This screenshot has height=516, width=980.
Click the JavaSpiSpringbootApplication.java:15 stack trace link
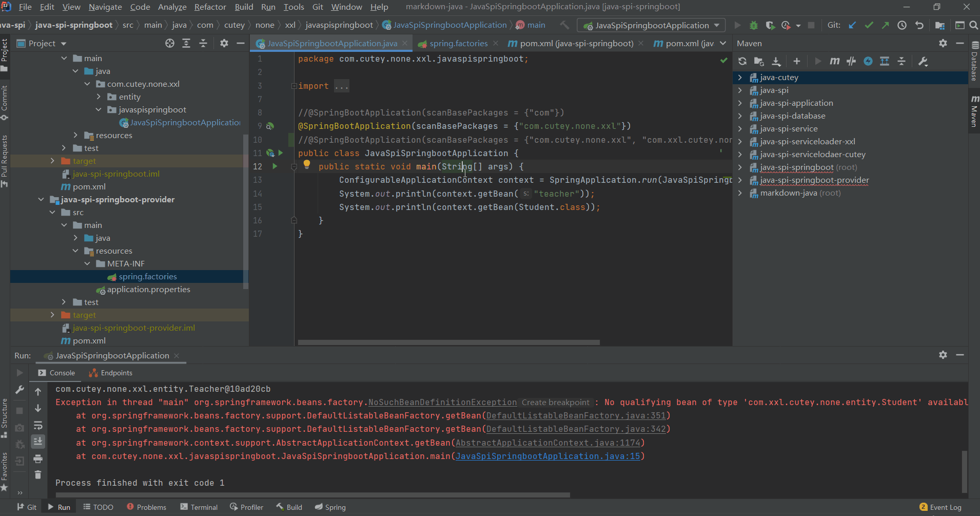(x=547, y=456)
